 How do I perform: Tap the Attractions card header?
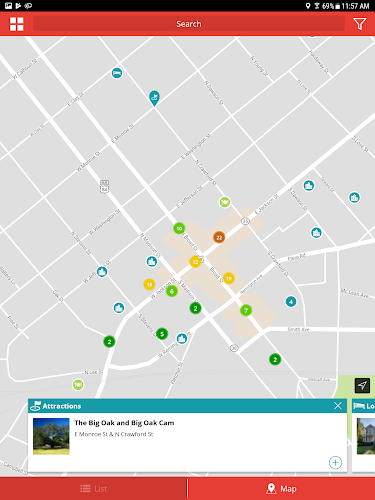point(187,406)
